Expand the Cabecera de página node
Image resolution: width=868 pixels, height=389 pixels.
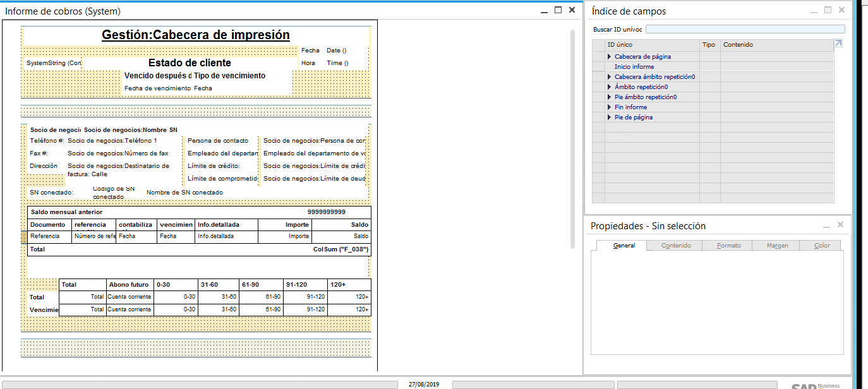click(x=610, y=57)
